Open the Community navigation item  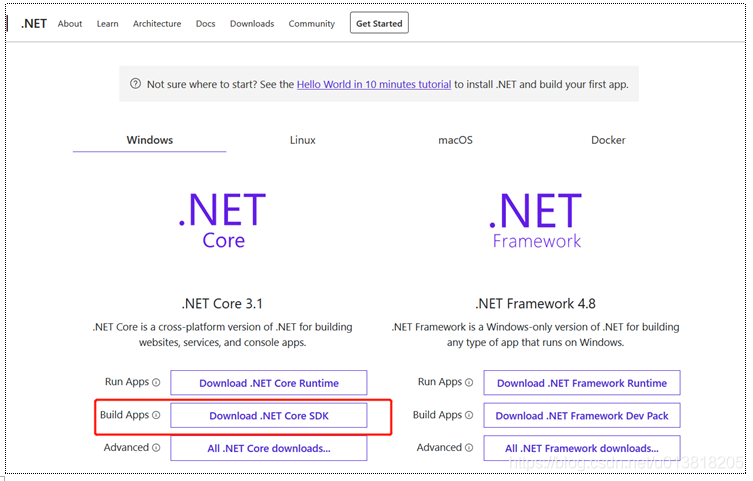pos(312,24)
